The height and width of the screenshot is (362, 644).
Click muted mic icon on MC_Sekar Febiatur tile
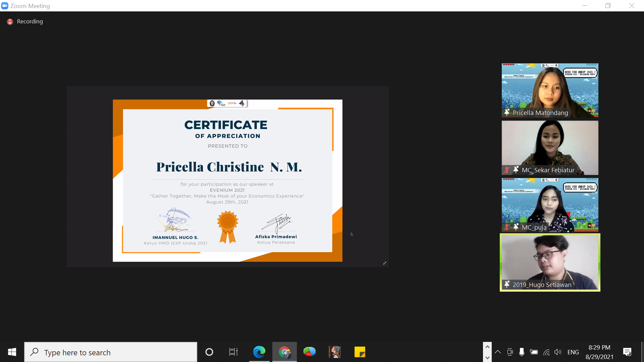point(507,170)
